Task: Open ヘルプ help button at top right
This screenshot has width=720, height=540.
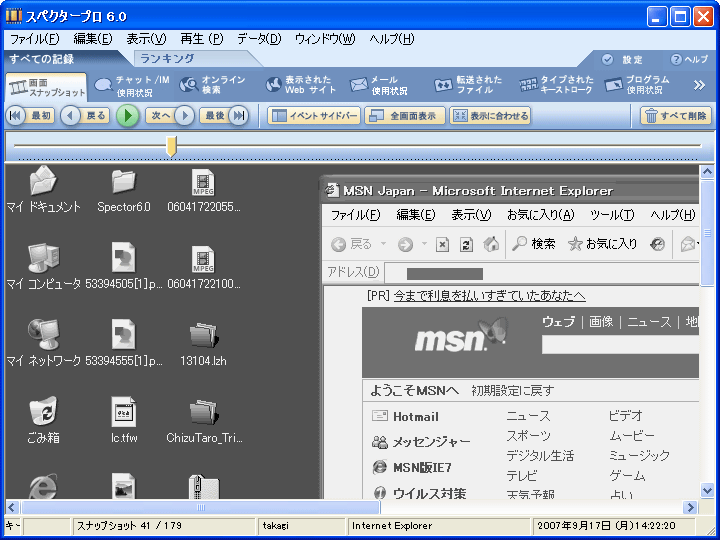Action: point(690,60)
